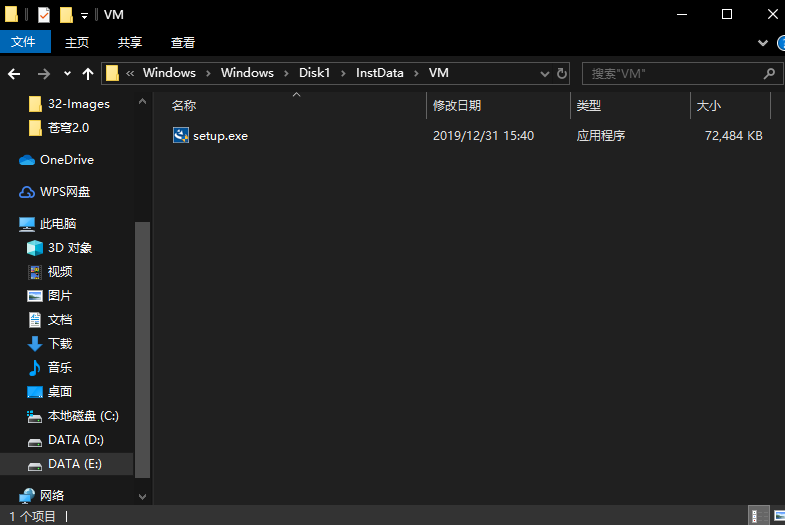The image size is (785, 525).
Task: Maximize the VM explorer window
Action: click(727, 15)
